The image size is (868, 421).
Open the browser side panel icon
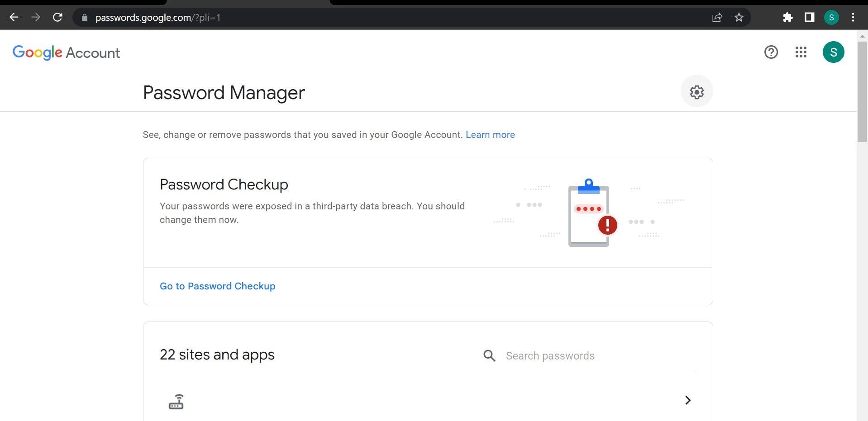[810, 17]
